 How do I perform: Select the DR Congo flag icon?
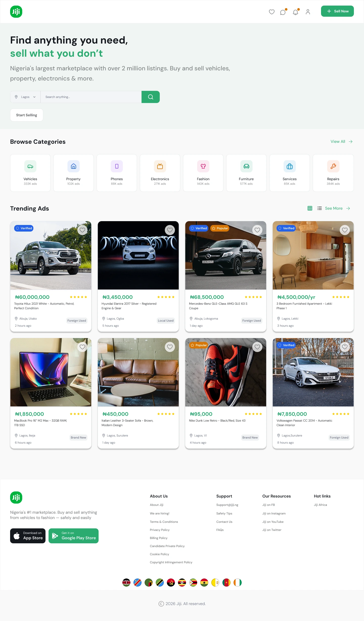click(x=138, y=583)
